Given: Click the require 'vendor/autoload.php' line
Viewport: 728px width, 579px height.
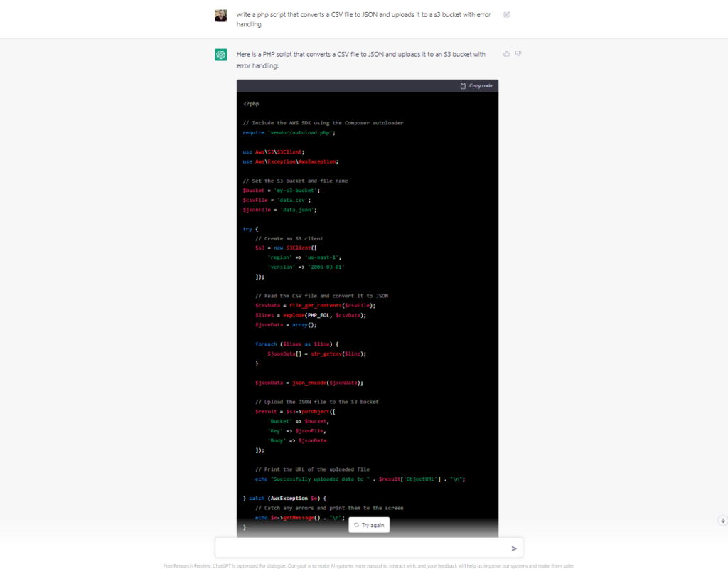Looking at the screenshot, I should [289, 132].
